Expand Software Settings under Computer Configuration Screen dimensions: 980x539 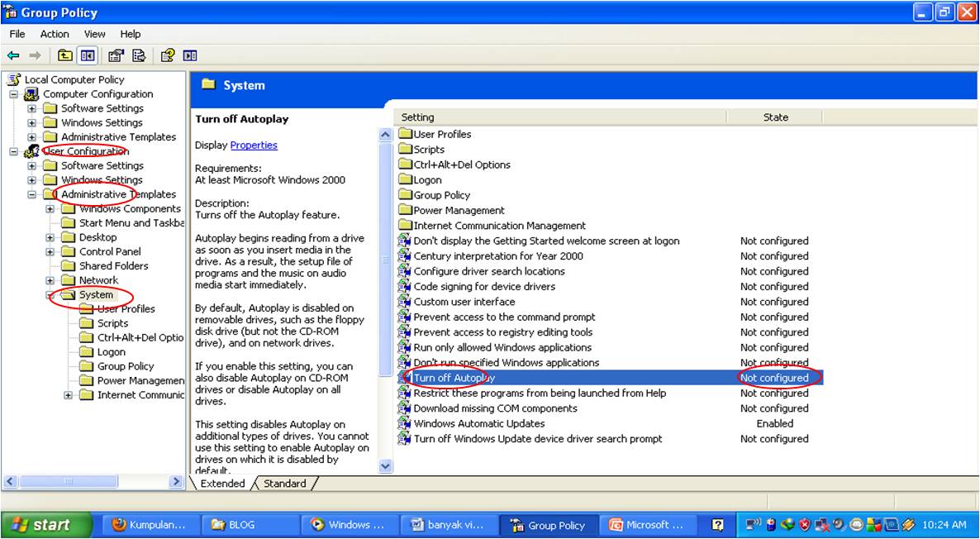click(x=32, y=108)
